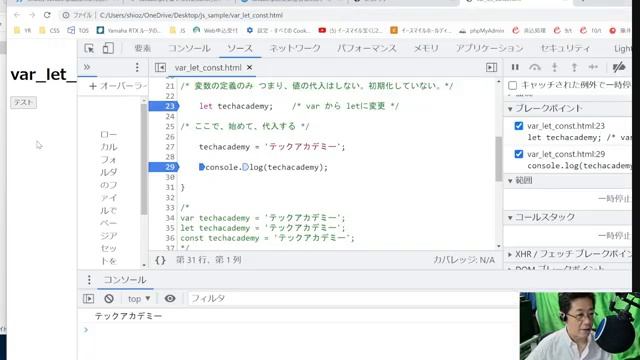Click the pretty print braces icon
The width and height of the screenshot is (640, 360).
(160, 260)
